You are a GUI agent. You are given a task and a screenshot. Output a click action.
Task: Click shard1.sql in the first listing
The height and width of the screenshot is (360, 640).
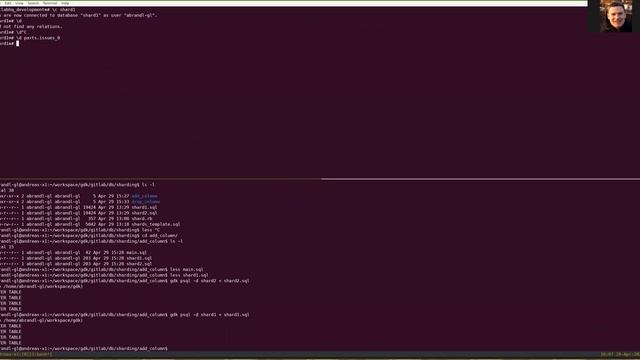click(144, 207)
